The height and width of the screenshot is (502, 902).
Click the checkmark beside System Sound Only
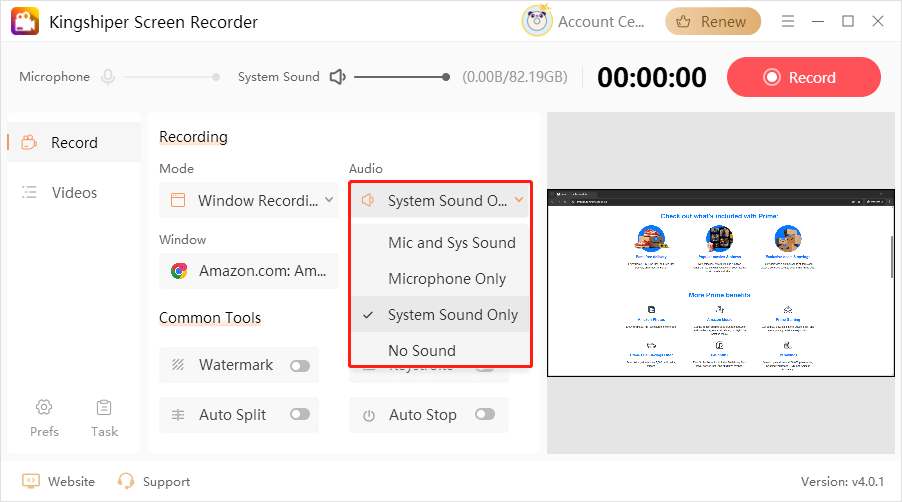click(x=368, y=315)
